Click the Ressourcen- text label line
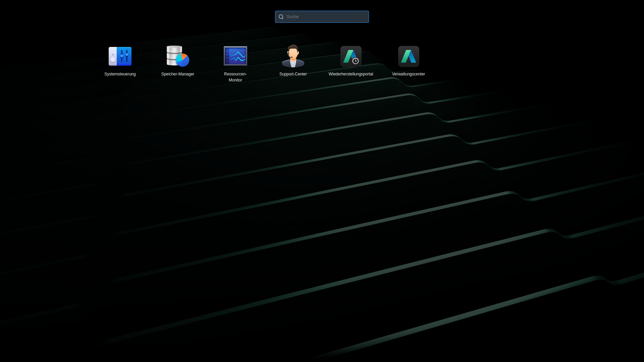 [235, 74]
